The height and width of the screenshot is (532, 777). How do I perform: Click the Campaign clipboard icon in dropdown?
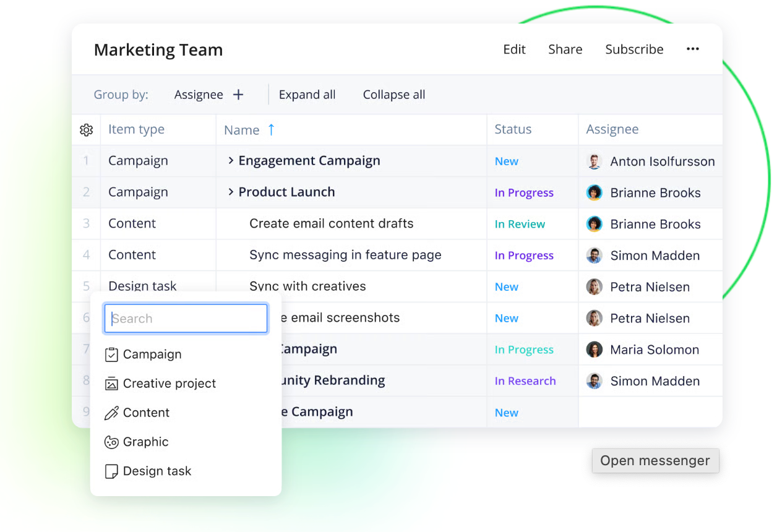111,354
